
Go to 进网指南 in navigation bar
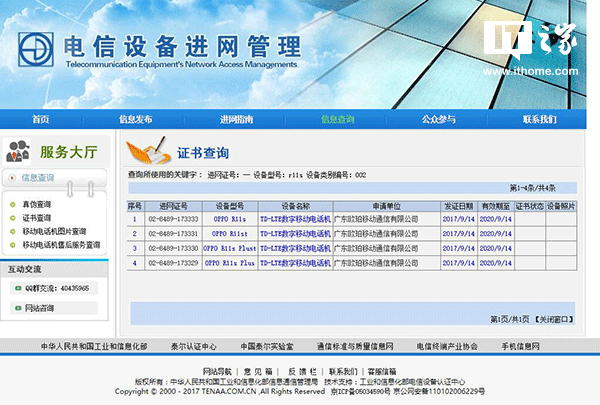236,119
